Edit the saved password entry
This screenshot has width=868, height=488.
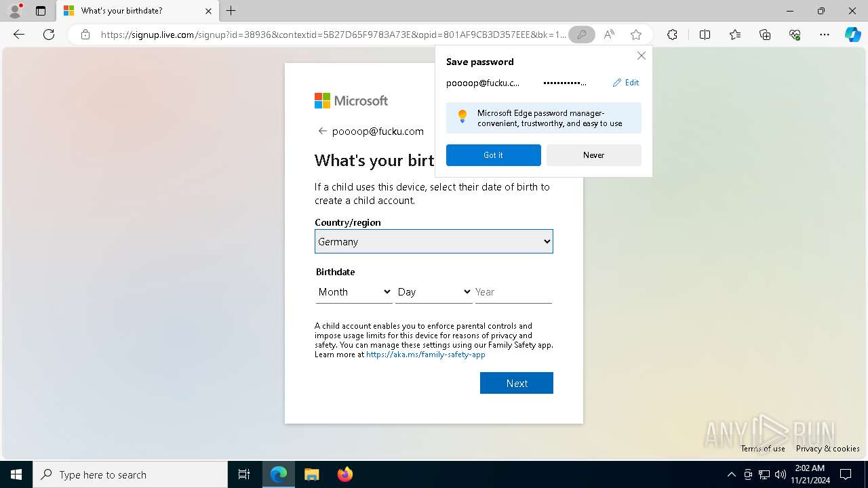626,83
